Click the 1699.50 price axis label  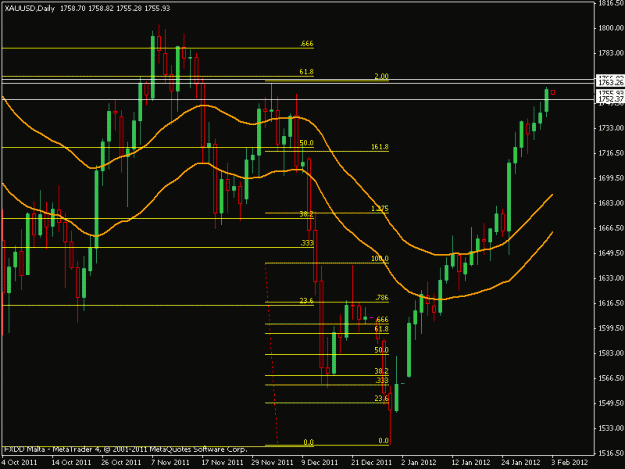(x=611, y=178)
